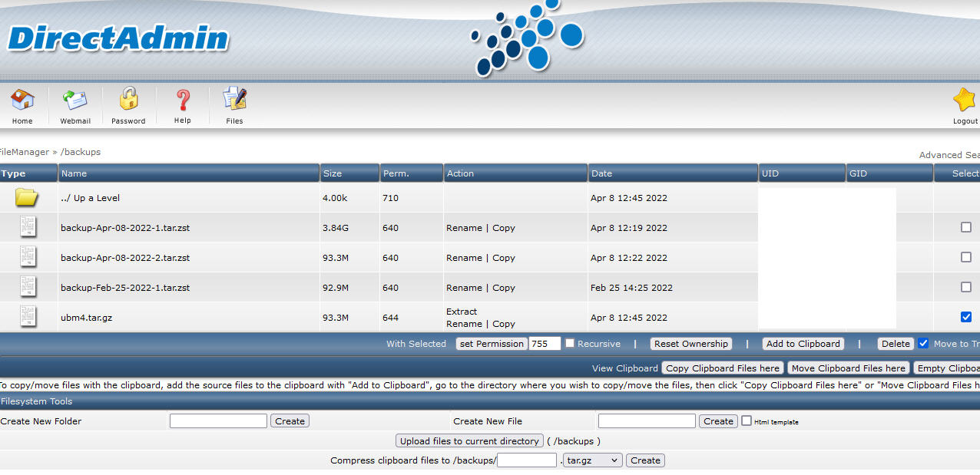Focus the Create New File name field
The image size is (980, 475).
pyautogui.click(x=647, y=421)
